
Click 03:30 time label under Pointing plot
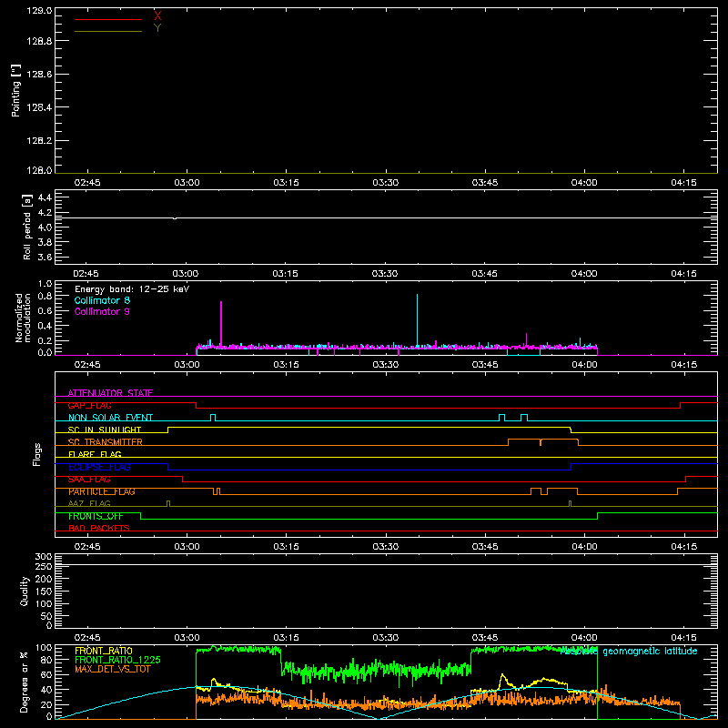(x=385, y=183)
